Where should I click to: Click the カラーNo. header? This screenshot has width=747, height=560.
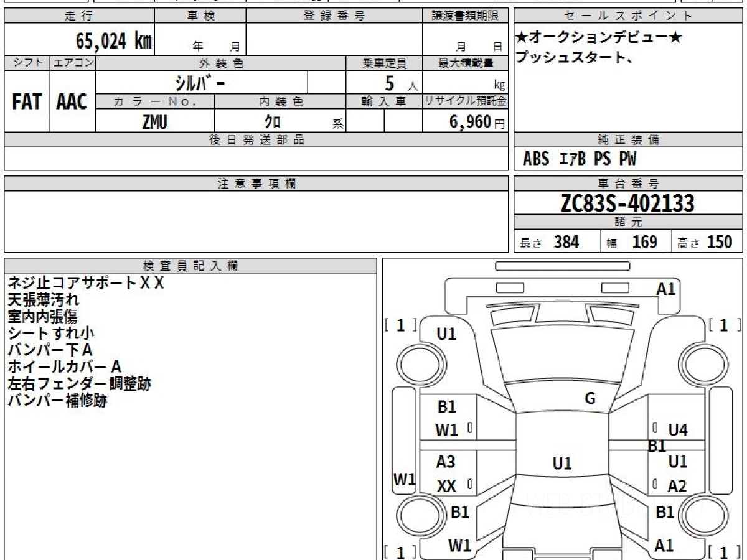(155, 101)
